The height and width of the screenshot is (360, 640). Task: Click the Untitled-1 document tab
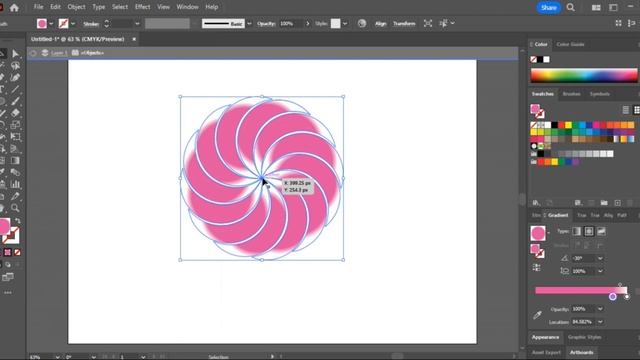point(78,39)
